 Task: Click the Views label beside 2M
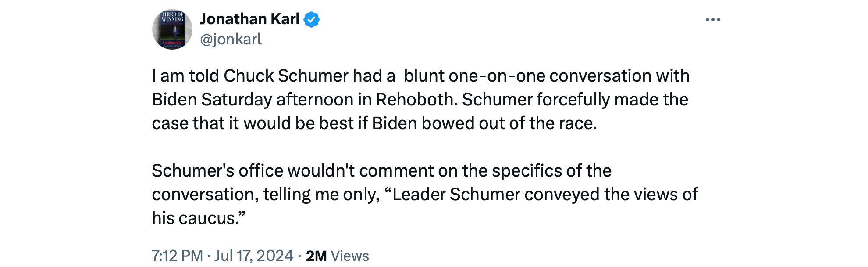tap(350, 256)
